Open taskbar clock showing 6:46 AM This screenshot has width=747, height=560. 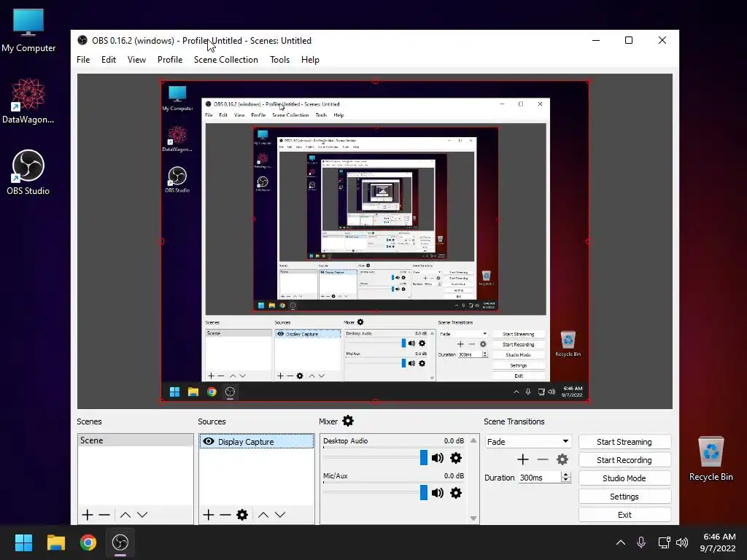click(719, 542)
